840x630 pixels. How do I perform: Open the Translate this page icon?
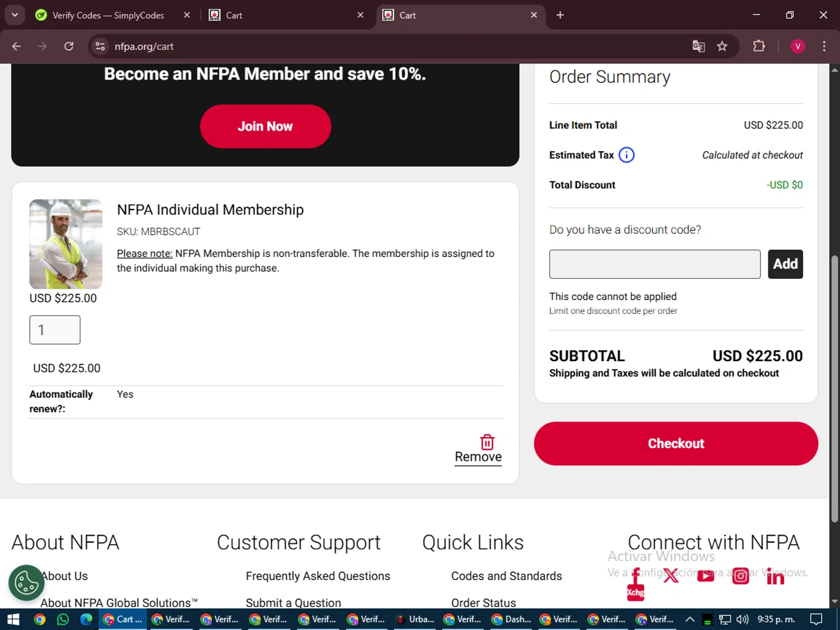point(698,46)
